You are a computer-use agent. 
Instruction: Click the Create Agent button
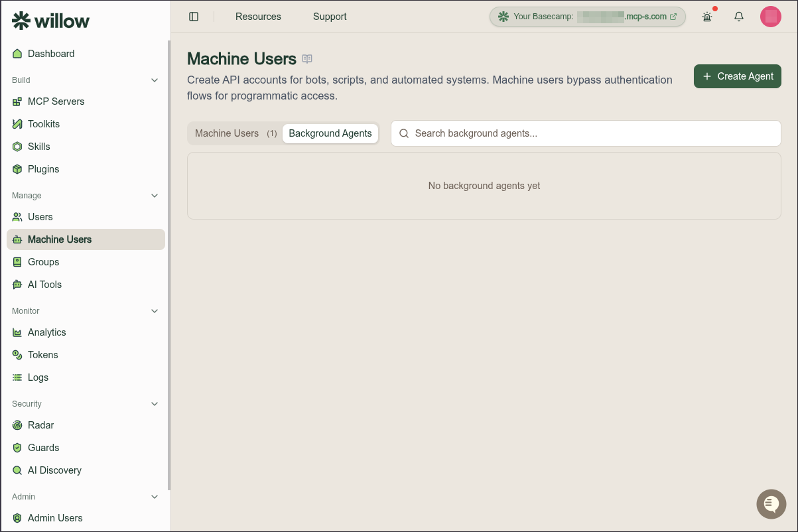pyautogui.click(x=738, y=76)
